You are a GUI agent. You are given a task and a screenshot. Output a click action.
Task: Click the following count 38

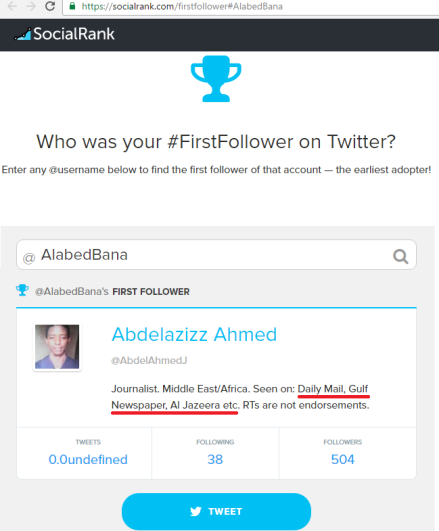(x=215, y=460)
